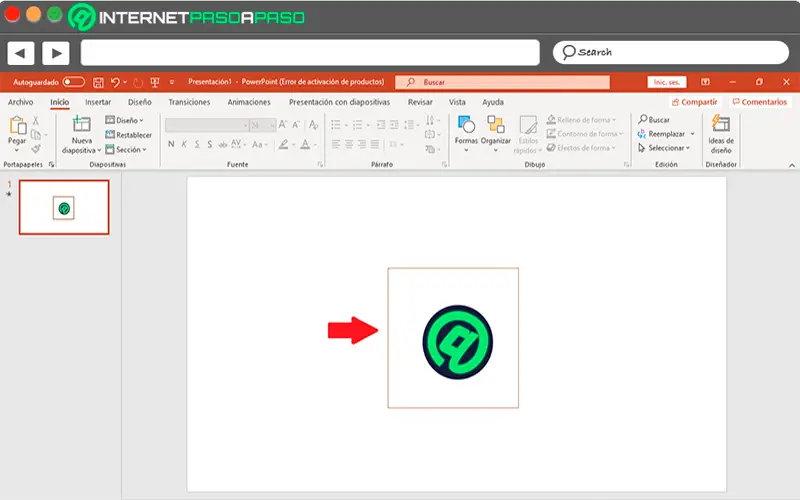
Task: Decrease list indent level icon
Action: (381, 125)
